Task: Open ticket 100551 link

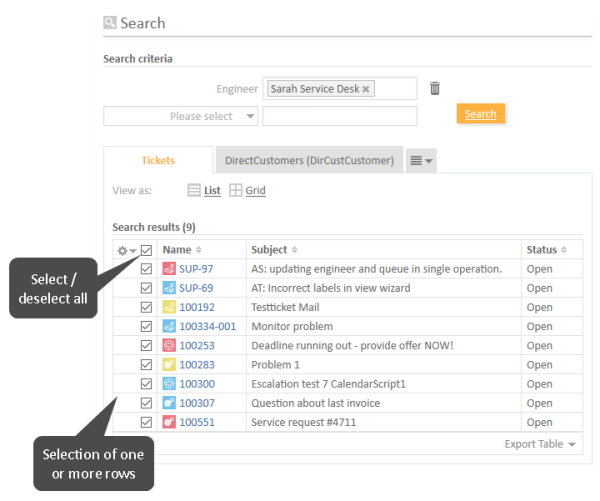Action: [197, 422]
